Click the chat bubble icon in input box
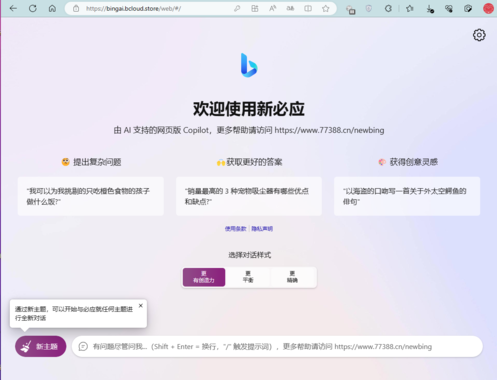 coord(83,347)
